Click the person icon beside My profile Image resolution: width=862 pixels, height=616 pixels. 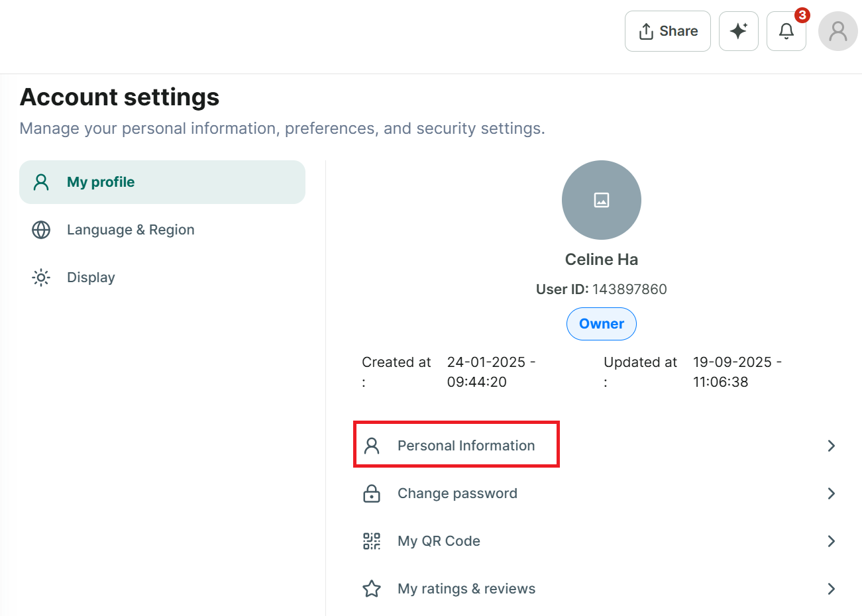(x=41, y=182)
